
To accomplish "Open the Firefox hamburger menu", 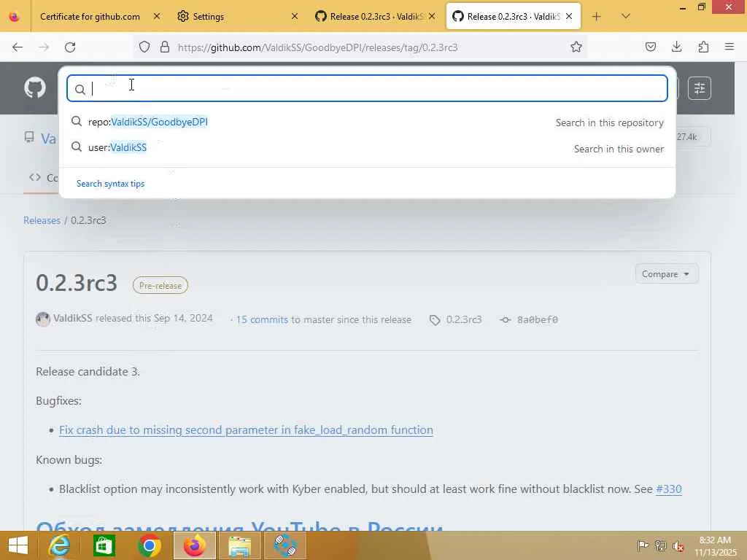I will tap(729, 47).
